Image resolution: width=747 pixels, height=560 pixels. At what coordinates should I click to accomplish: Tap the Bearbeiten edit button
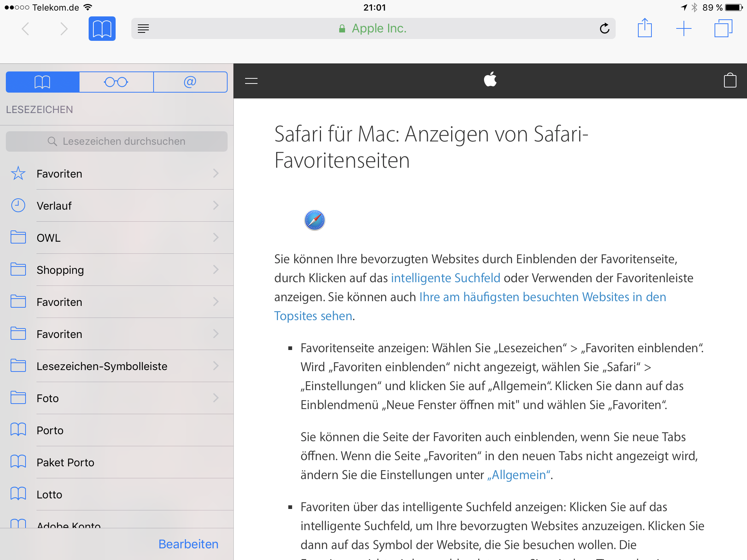point(188,544)
